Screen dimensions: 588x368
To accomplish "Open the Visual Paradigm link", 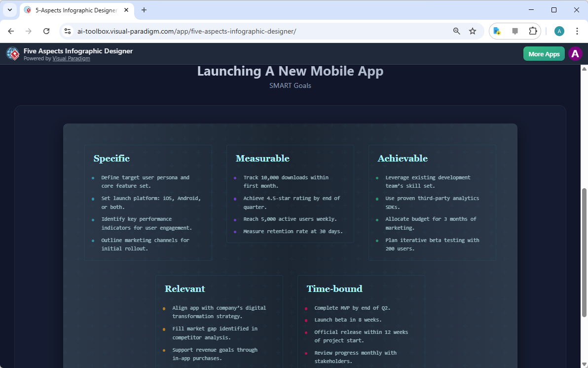I will point(71,58).
